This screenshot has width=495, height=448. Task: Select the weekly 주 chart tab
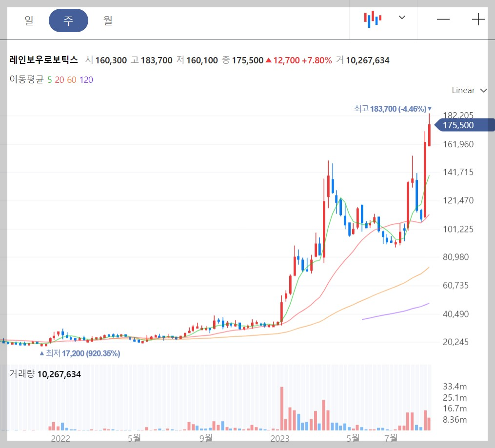coord(68,20)
